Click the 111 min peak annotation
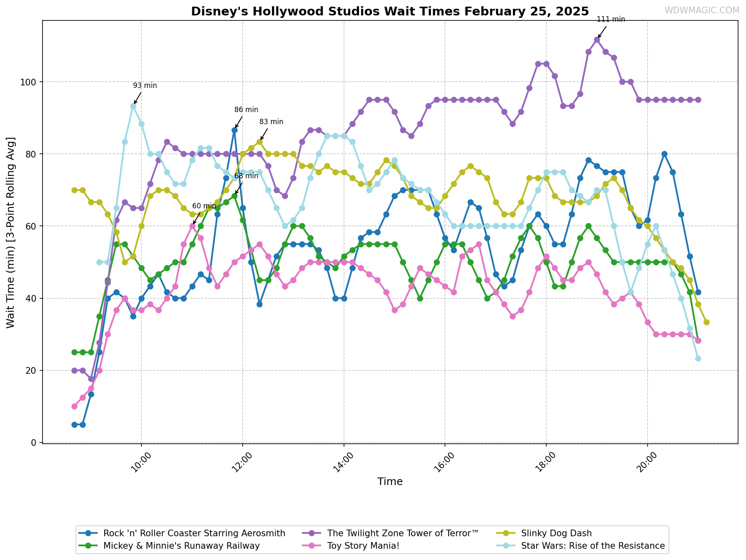This screenshot has height=560, width=746. click(611, 19)
